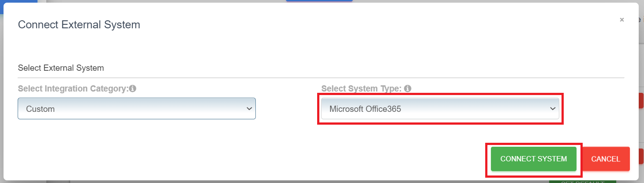Click info icon beside Select Integration Category
The image size is (644, 183).
click(133, 88)
